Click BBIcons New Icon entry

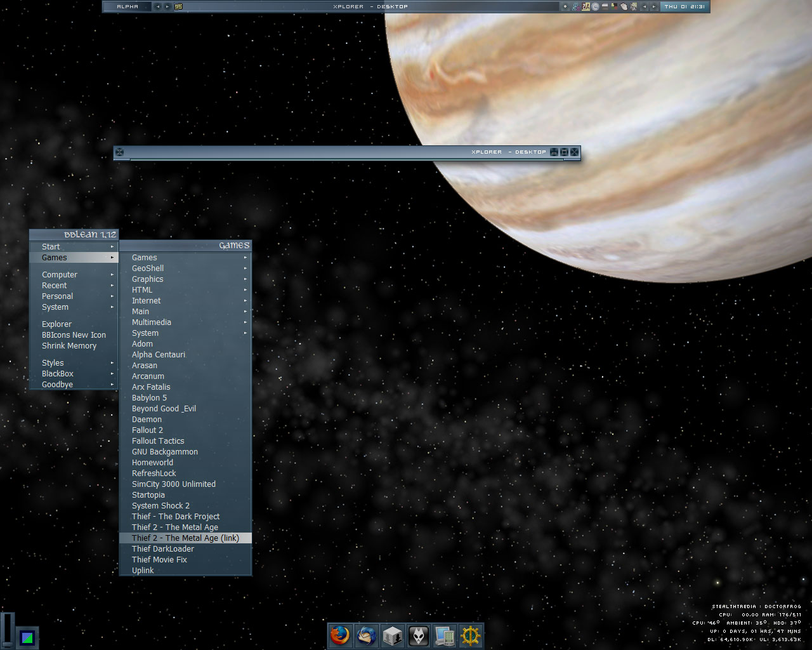(74, 335)
